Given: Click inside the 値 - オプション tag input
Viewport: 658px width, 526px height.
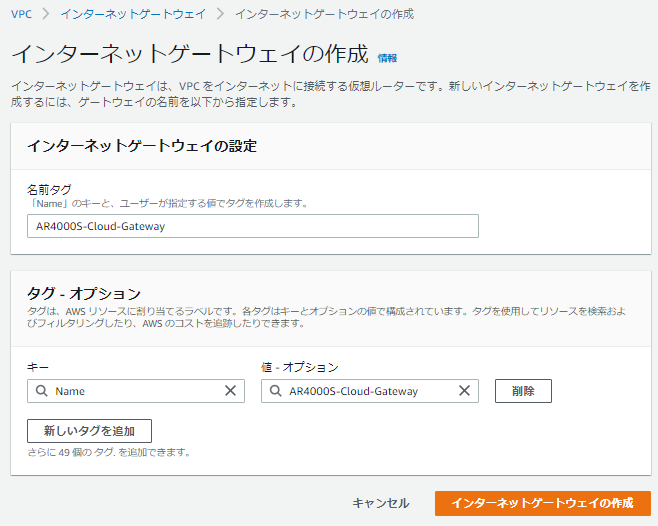Looking at the screenshot, I should pyautogui.click(x=365, y=391).
